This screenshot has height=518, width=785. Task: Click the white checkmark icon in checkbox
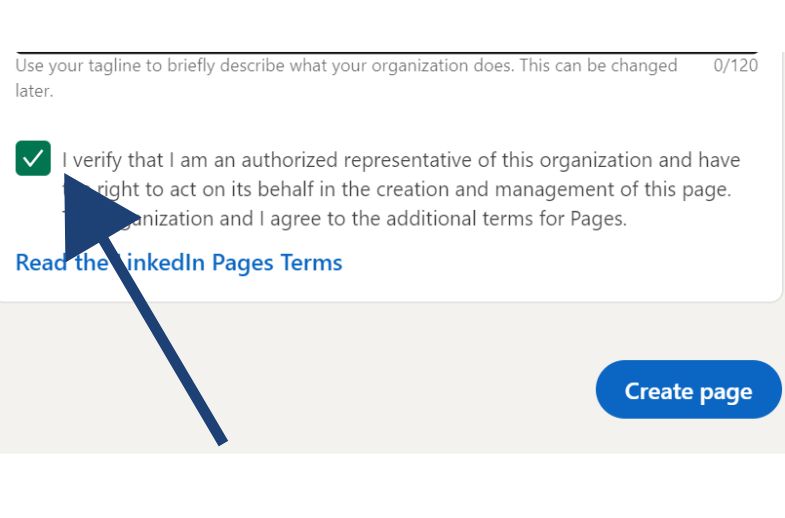click(33, 159)
